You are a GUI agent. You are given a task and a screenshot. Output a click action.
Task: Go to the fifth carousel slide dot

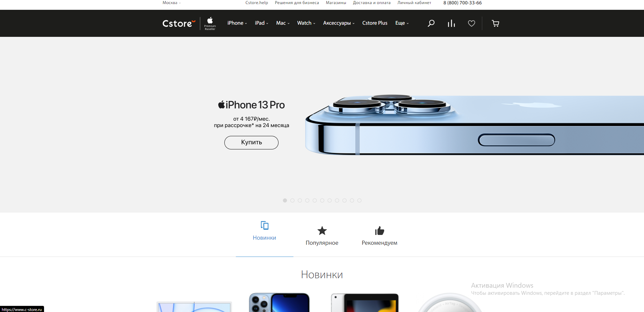pyautogui.click(x=315, y=200)
